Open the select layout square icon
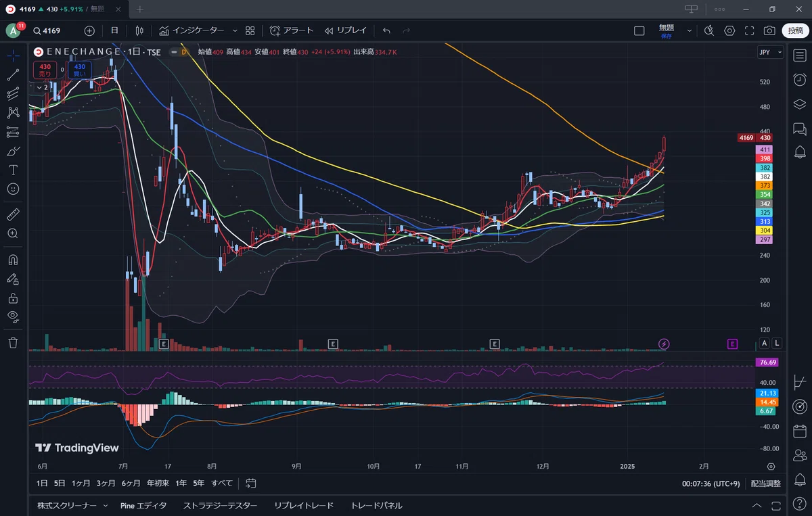This screenshot has height=516, width=812. tap(639, 30)
